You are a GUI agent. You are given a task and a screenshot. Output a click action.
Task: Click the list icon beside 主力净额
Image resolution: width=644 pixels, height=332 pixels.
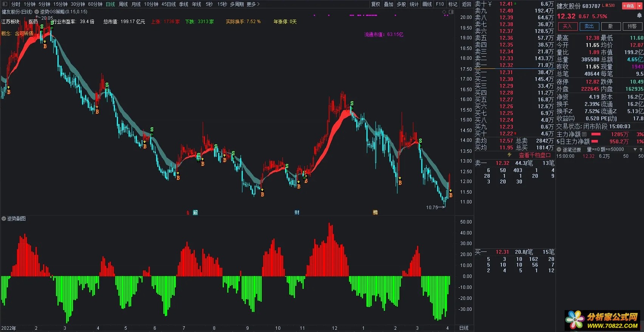click(x=584, y=134)
